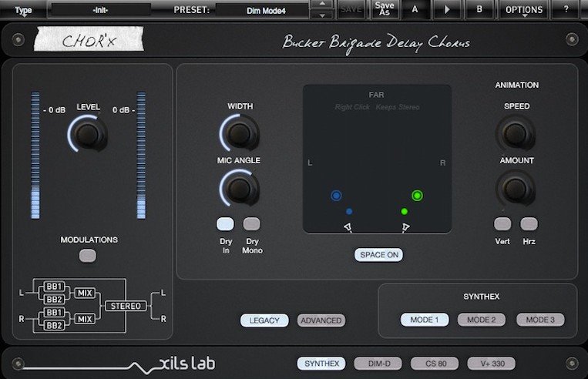Open the Type dropdown
The image size is (588, 379).
click(x=23, y=10)
